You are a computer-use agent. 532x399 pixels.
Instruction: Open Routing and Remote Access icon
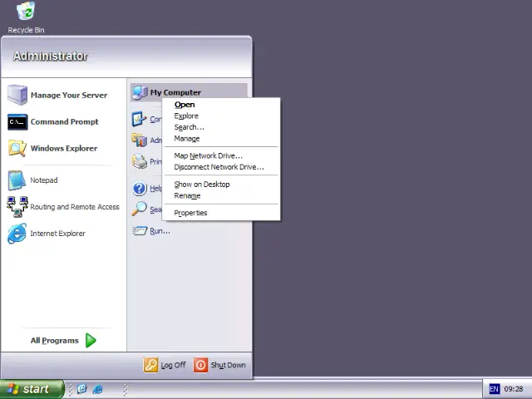(x=17, y=207)
